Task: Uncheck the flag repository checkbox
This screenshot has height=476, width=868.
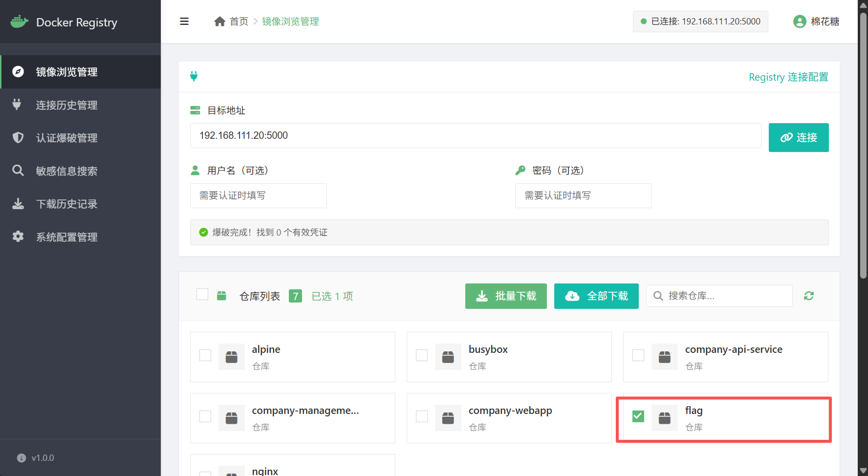Action: tap(638, 416)
